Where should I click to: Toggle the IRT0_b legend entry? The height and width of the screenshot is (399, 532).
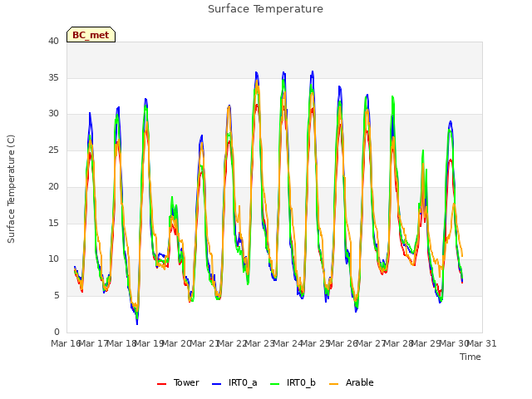(x=293, y=382)
